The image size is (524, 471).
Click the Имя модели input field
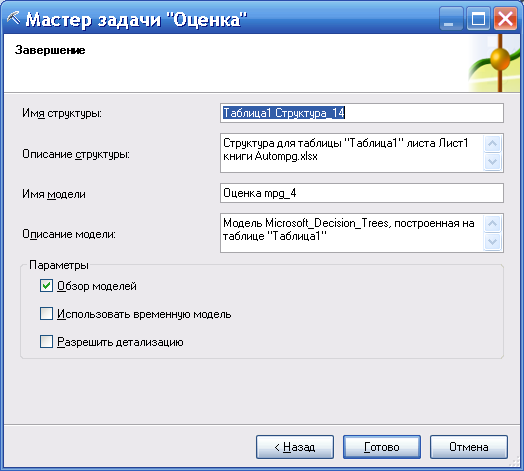pos(362,193)
